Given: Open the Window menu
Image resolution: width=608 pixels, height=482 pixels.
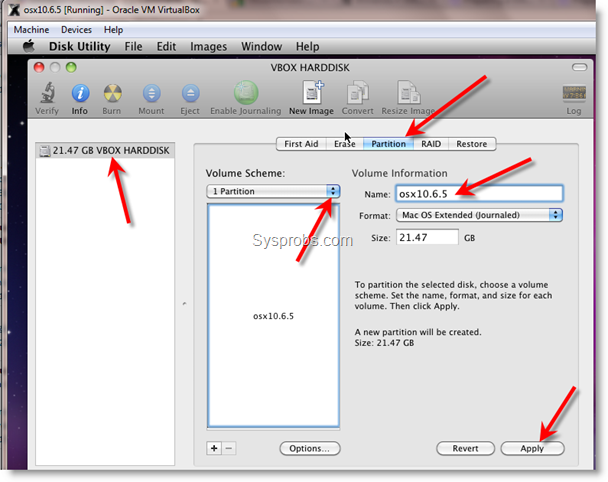Looking at the screenshot, I should click(x=262, y=47).
